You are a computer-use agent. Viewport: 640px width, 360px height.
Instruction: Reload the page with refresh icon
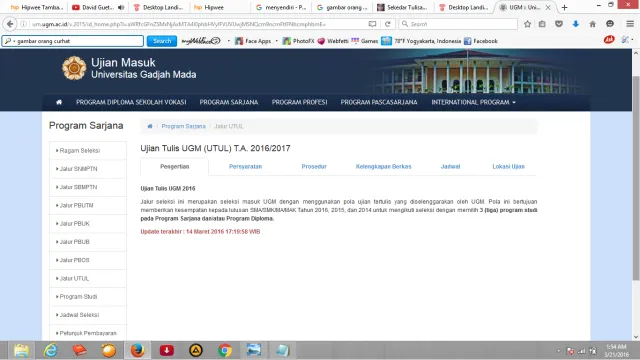point(388,24)
